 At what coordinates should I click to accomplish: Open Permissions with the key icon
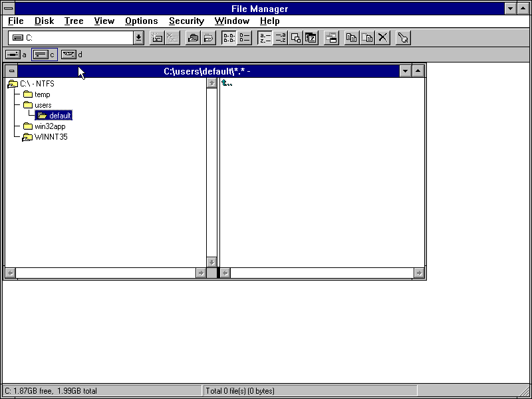pyautogui.click(x=403, y=38)
